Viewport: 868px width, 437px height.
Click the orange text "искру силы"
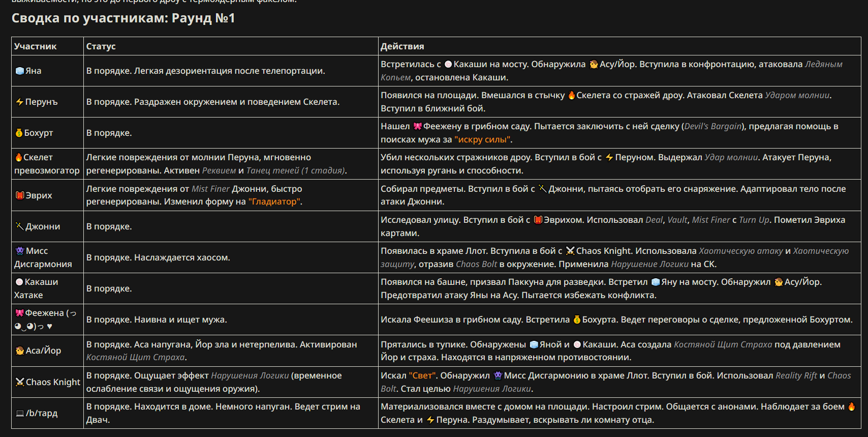click(483, 139)
